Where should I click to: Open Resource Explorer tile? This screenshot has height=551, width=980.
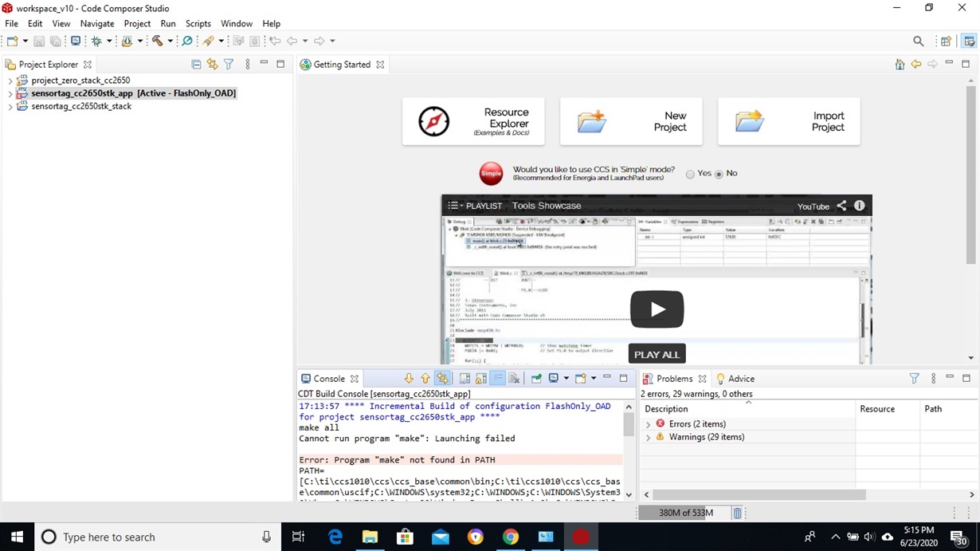pyautogui.click(x=473, y=121)
